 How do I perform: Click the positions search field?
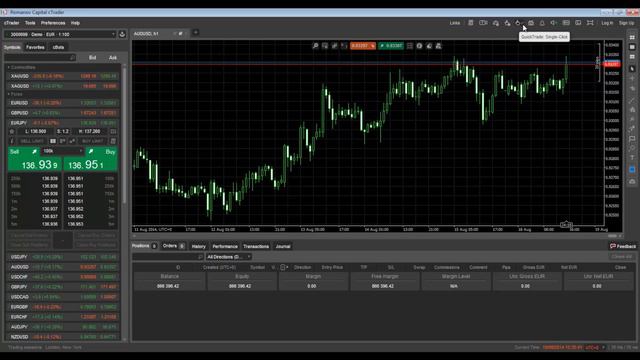coord(168,257)
